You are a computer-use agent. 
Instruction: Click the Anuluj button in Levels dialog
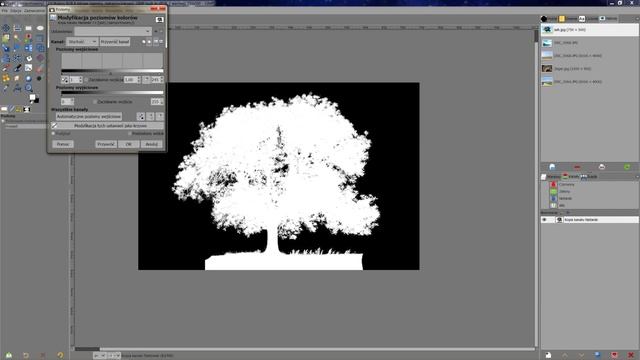(x=151, y=144)
